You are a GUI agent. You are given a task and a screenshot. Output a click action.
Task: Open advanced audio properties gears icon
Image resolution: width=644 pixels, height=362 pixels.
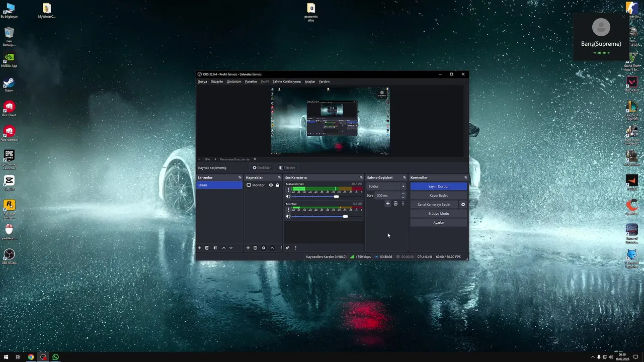click(x=287, y=248)
